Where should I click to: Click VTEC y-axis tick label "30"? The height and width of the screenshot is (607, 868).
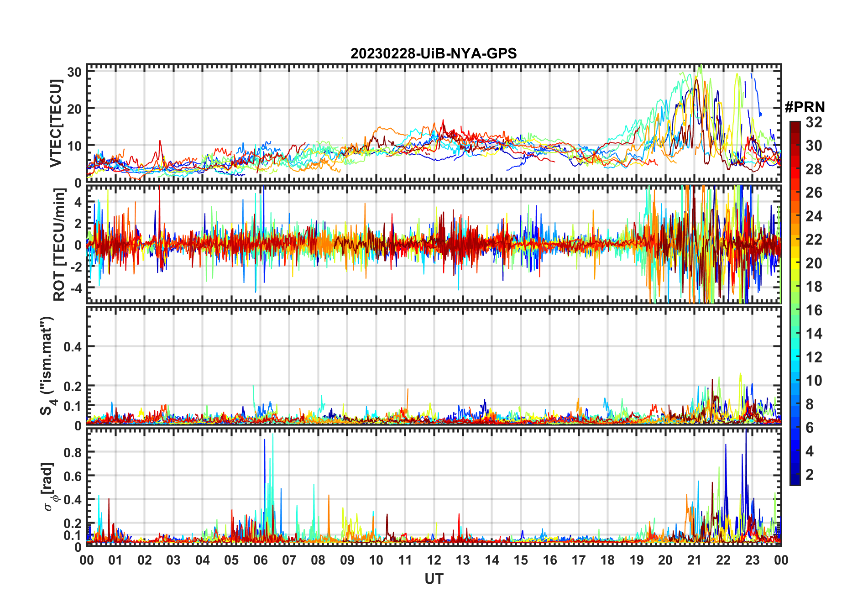tap(74, 72)
